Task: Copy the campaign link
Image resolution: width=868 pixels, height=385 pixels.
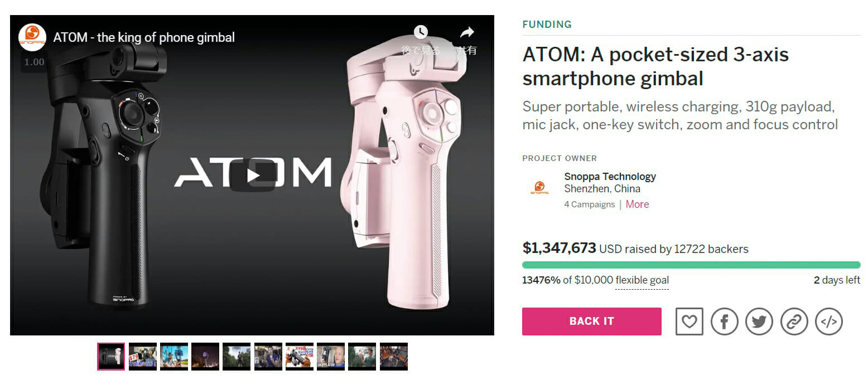Action: point(794,321)
